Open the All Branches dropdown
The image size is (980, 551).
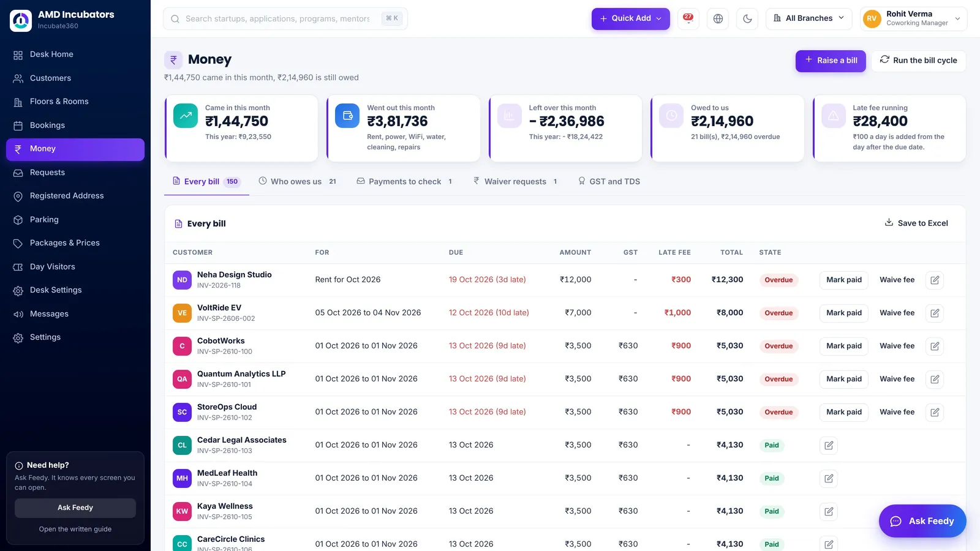point(809,18)
